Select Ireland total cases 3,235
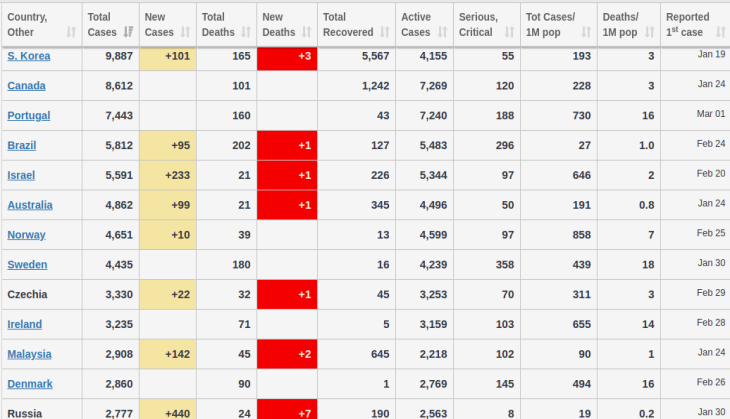Image resolution: width=730 pixels, height=419 pixels. coord(119,324)
